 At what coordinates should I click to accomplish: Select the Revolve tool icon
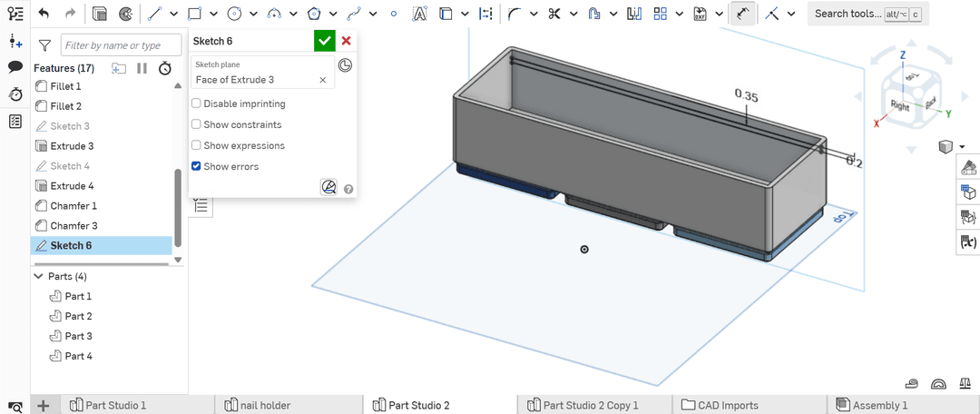click(x=125, y=13)
